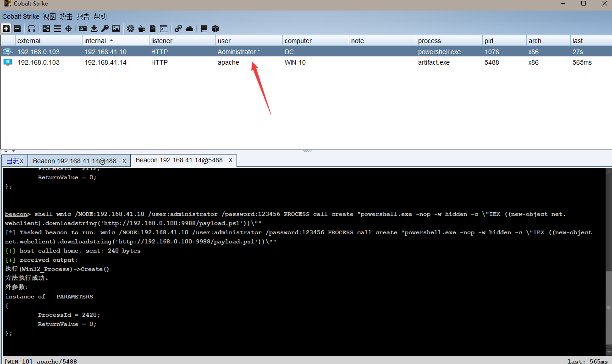Sort sessions by the arch column header
Image resolution: width=612 pixels, height=364 pixels.
coord(548,41)
